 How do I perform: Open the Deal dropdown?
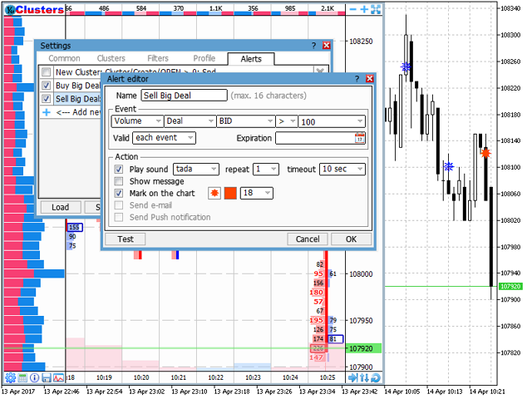(190, 121)
